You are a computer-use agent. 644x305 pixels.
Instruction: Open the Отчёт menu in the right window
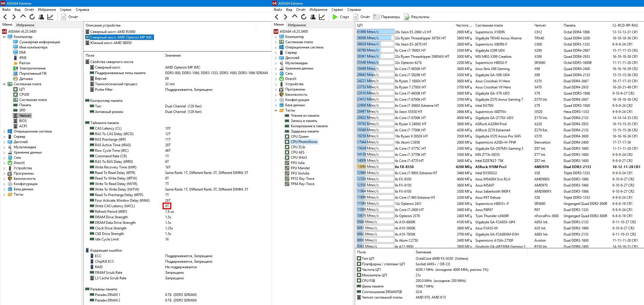[301, 10]
